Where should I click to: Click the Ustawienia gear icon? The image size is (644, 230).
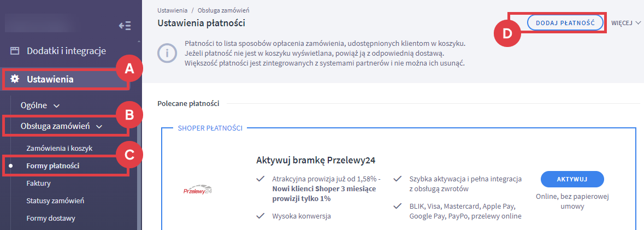click(15, 79)
